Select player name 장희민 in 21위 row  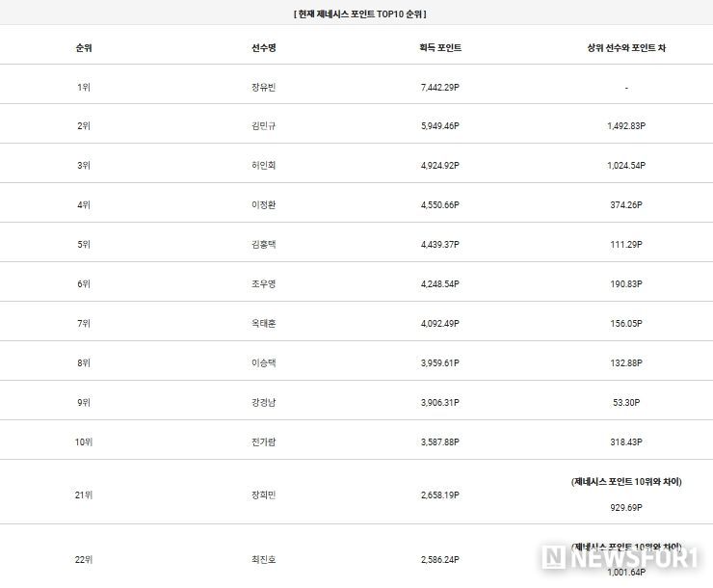[x=264, y=494]
